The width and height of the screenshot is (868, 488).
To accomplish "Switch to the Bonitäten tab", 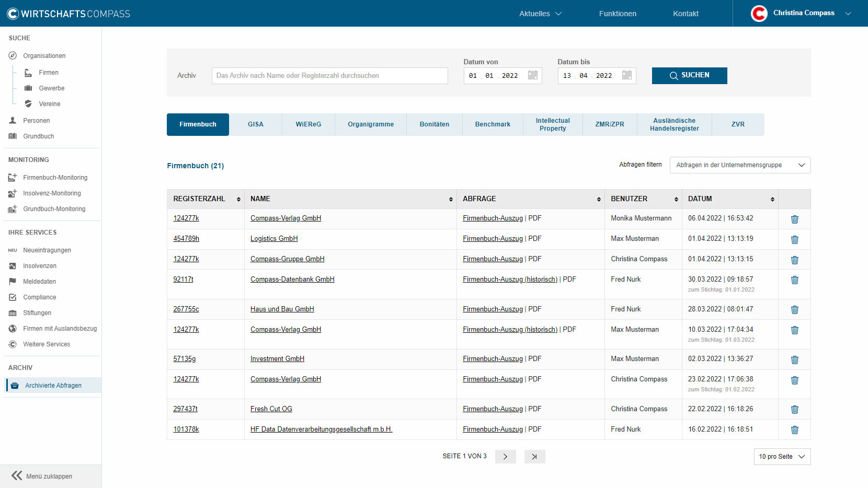I will (x=435, y=124).
